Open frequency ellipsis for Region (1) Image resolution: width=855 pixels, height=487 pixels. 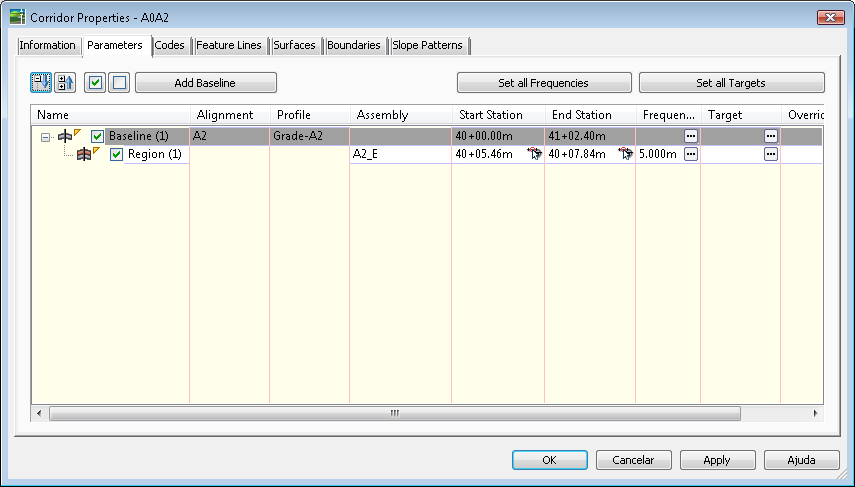pos(691,154)
